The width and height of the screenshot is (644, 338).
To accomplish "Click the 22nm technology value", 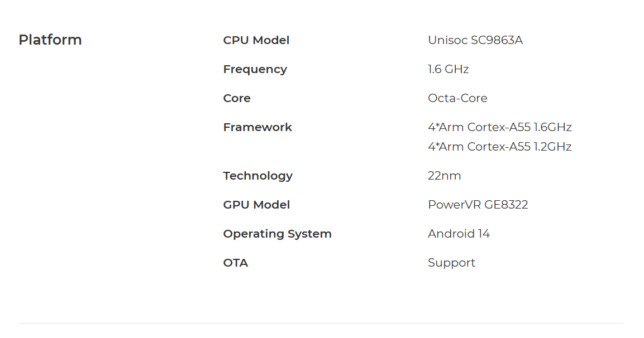I will (x=445, y=176).
